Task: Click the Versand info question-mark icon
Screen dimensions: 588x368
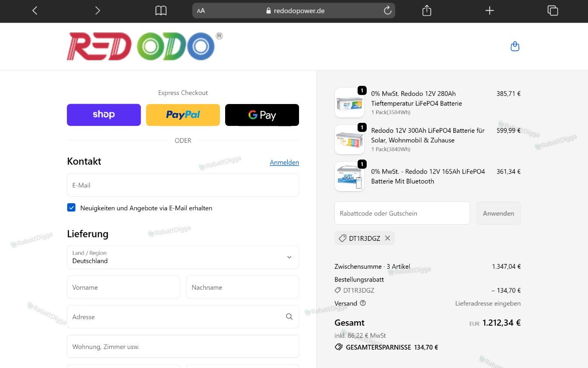Action: coord(363,303)
